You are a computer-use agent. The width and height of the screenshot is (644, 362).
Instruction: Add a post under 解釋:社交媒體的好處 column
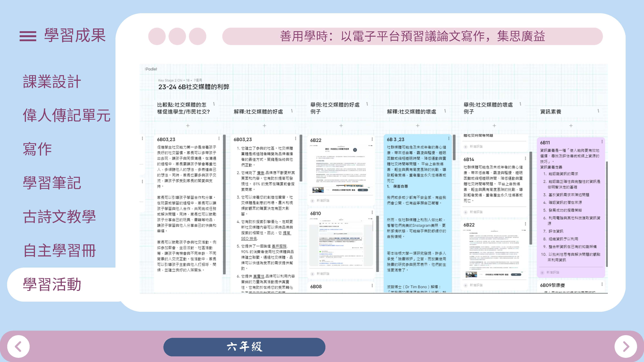(264, 126)
